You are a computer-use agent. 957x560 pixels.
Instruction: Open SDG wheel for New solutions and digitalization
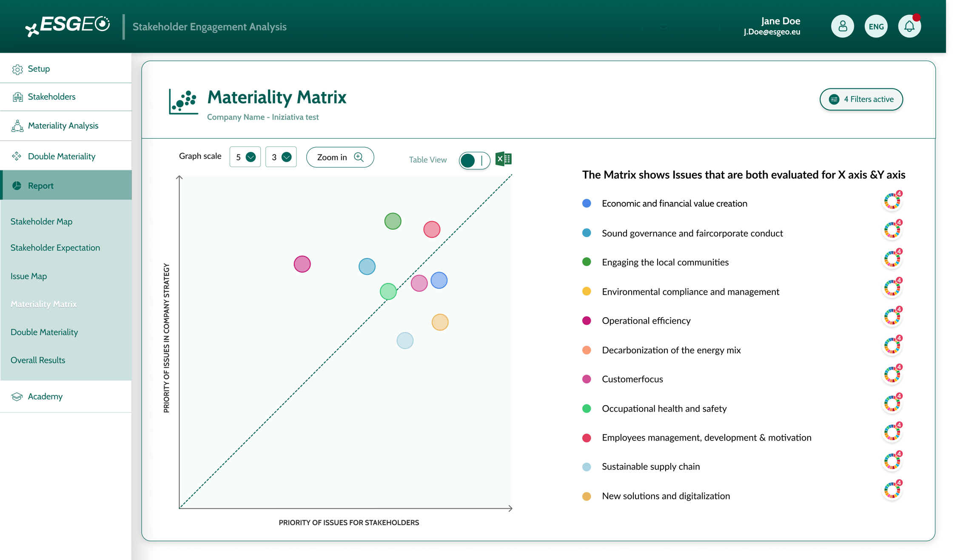[x=892, y=490]
